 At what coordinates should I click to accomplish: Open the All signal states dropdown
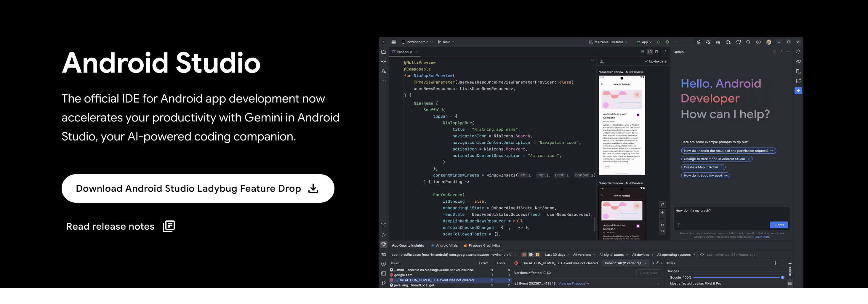tap(613, 255)
